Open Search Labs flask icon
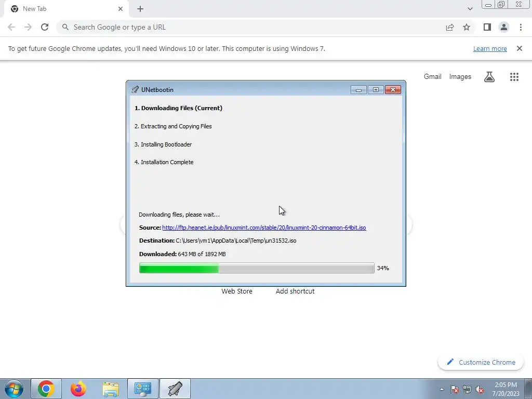Image resolution: width=532 pixels, height=399 pixels. coord(489,77)
